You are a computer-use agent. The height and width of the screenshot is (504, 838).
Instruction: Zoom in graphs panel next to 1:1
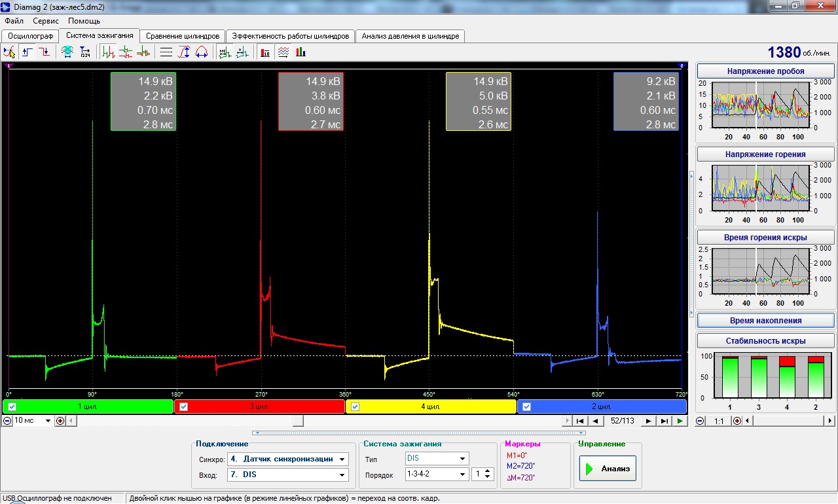coord(737,421)
